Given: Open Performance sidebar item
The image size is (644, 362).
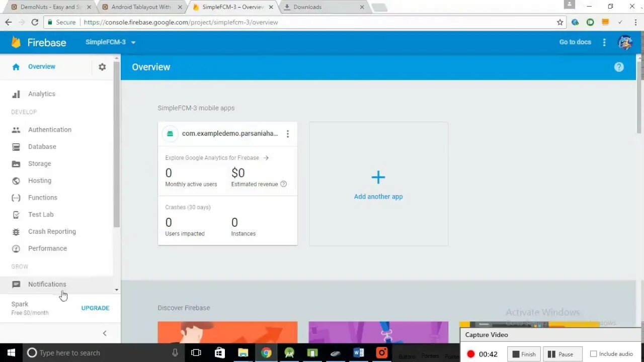Looking at the screenshot, I should (47, 249).
